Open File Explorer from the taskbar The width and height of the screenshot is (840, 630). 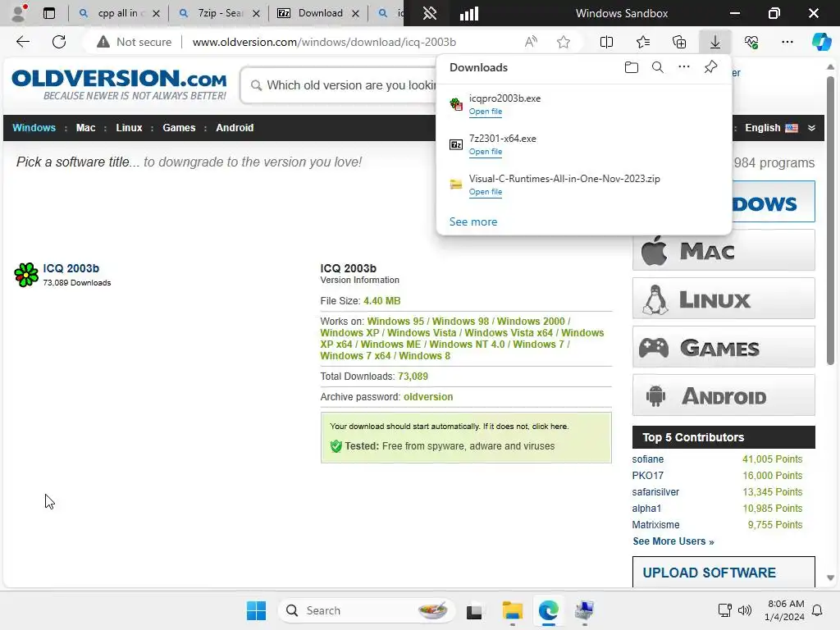512,610
